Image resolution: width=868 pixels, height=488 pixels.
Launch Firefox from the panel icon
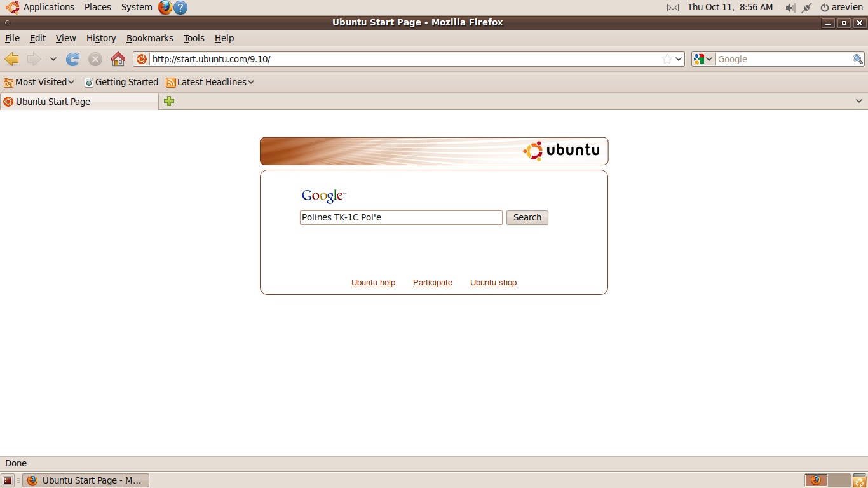[165, 8]
